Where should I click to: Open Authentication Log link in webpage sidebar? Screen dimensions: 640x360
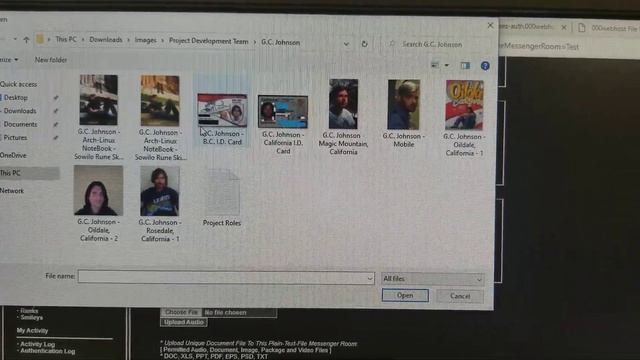click(x=47, y=351)
